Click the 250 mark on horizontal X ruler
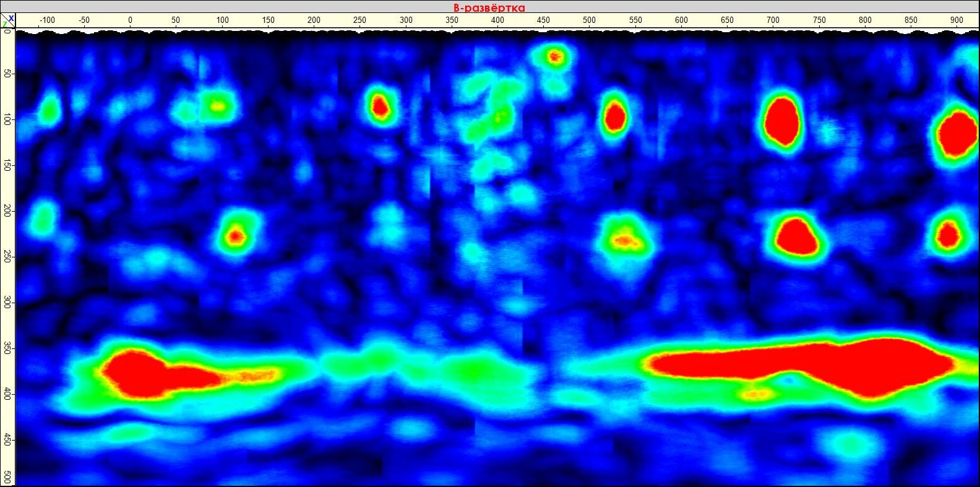The height and width of the screenshot is (487, 980). pyautogui.click(x=359, y=20)
